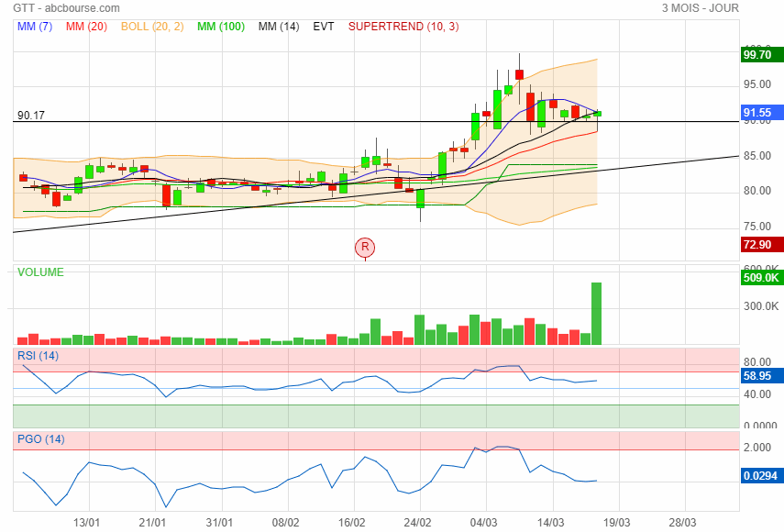Click the 24/02 date axis label
This screenshot has width=784, height=532.
417,523
